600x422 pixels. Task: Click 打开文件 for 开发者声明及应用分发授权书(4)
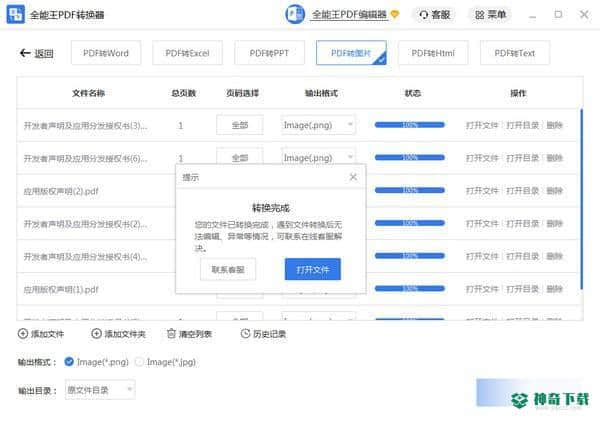coord(482,256)
